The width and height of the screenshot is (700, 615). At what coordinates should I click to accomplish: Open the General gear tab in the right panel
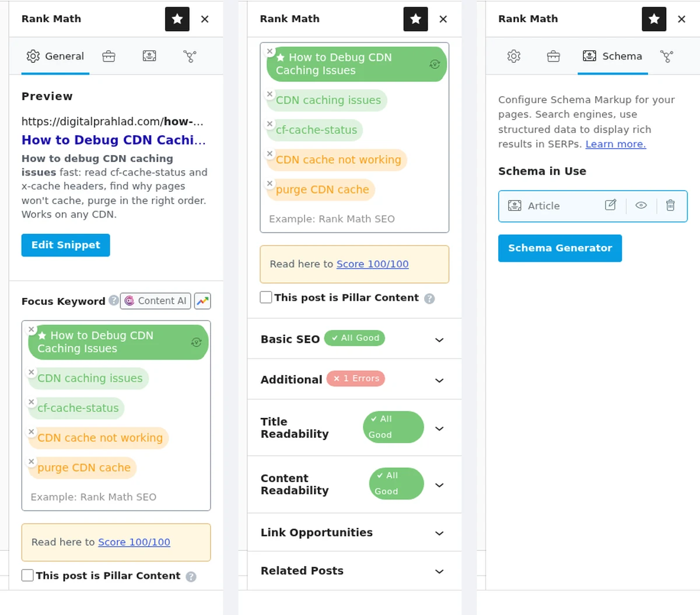tap(514, 57)
